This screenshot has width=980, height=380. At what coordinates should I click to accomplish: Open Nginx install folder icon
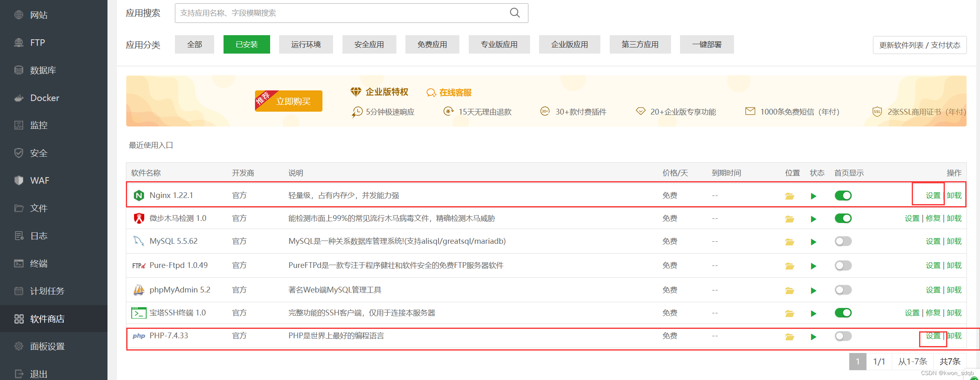tap(790, 196)
